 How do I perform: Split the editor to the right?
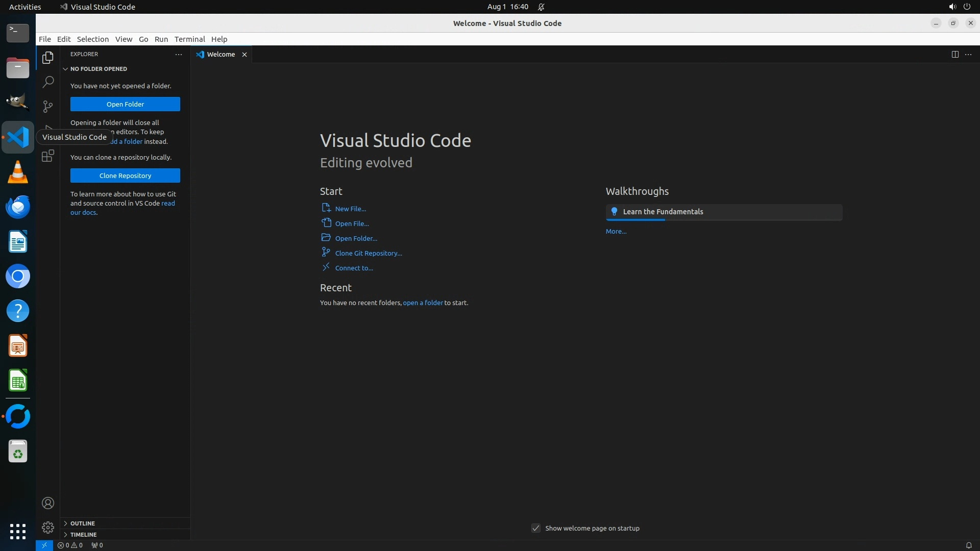pos(955,55)
